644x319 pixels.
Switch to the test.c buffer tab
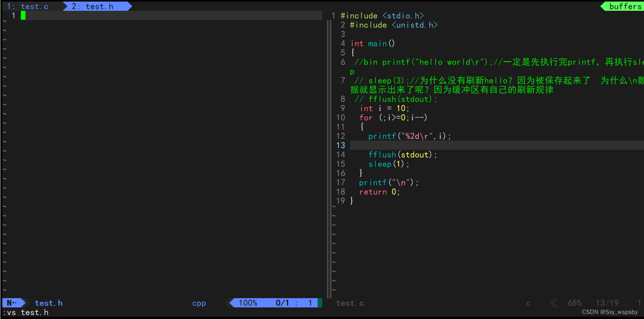[x=28, y=6]
